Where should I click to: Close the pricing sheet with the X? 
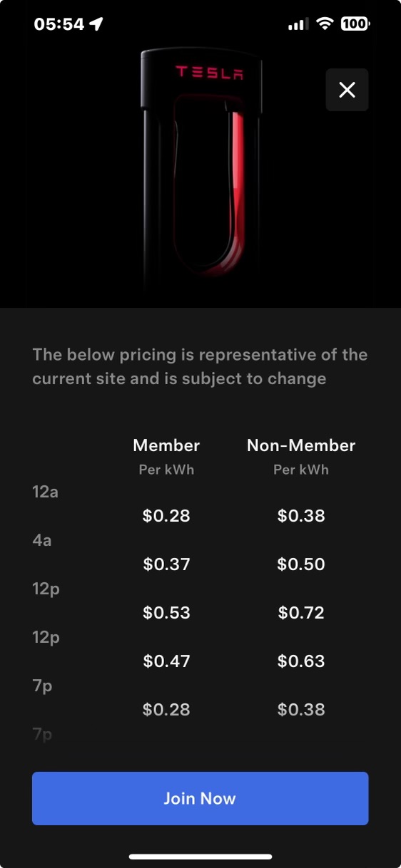pos(347,90)
